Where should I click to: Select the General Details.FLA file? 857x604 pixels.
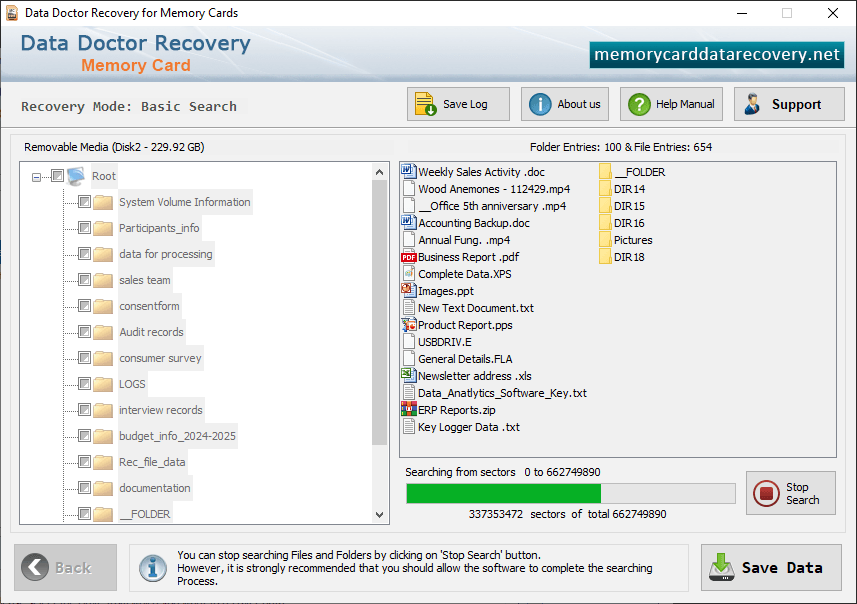pos(465,359)
